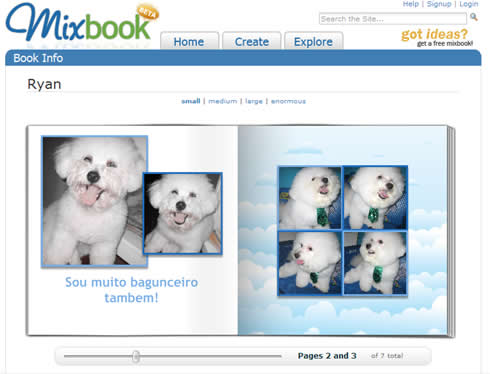Select the enormous view size
The width and height of the screenshot is (490, 374).
pos(288,101)
